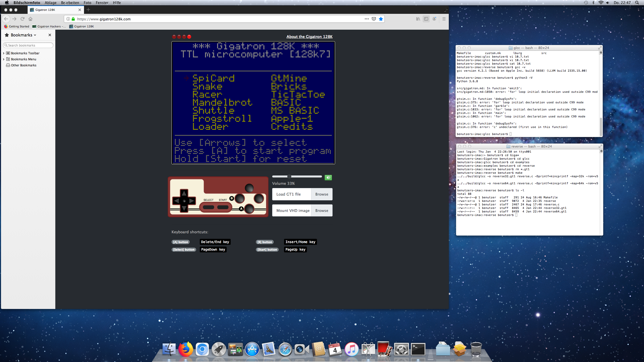Open Firefox from the Dock

(186, 349)
